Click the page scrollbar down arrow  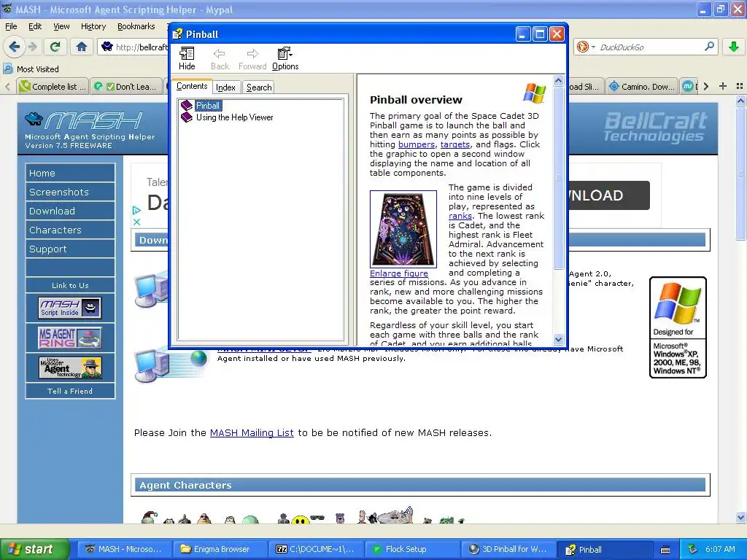[740, 517]
